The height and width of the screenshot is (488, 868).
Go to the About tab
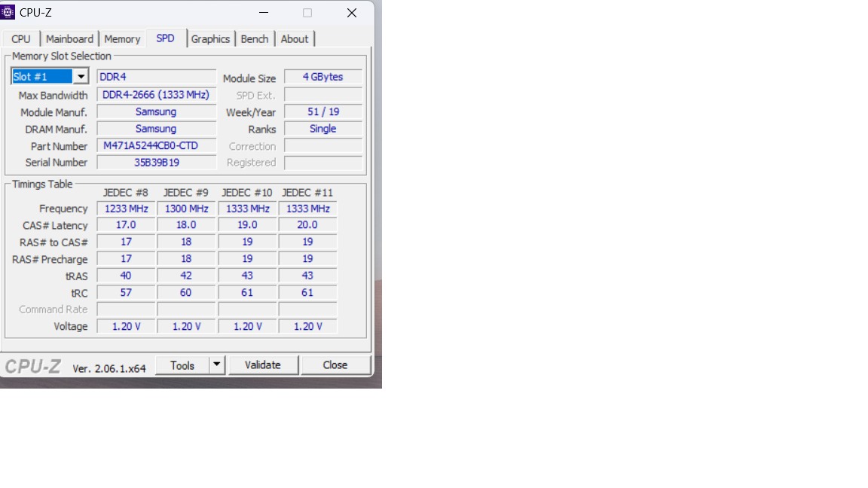coord(295,39)
